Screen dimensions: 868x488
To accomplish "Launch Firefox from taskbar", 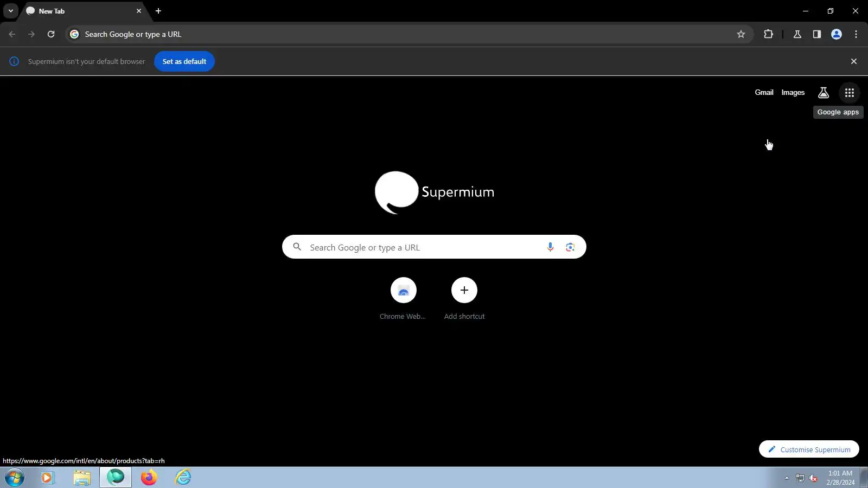I will click(x=149, y=478).
